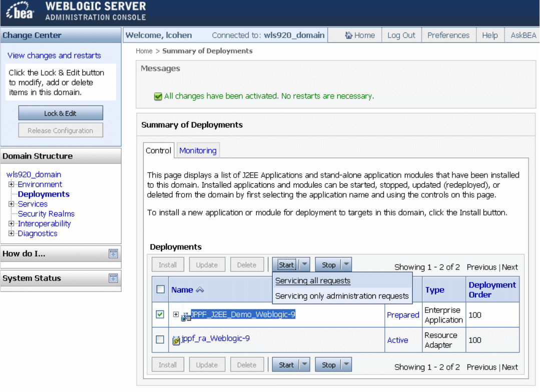Open AskBEA in the top bar
This screenshot has width=540, height=392.
[x=523, y=35]
